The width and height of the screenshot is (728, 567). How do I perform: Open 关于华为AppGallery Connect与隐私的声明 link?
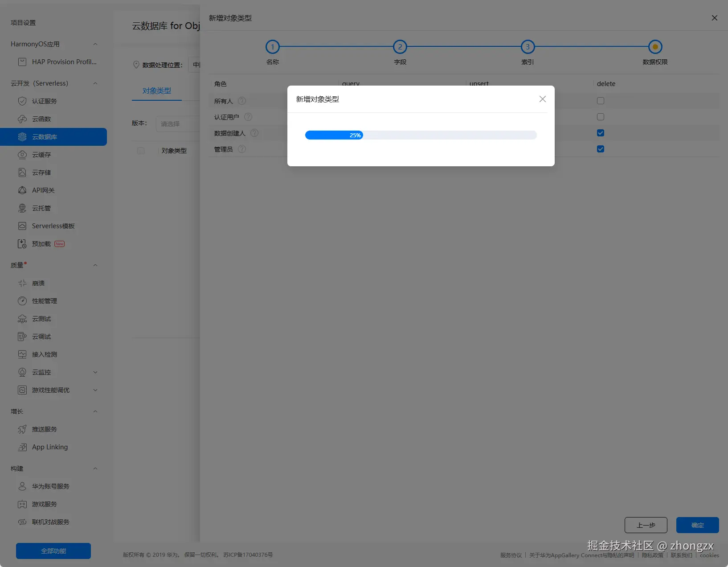click(581, 555)
